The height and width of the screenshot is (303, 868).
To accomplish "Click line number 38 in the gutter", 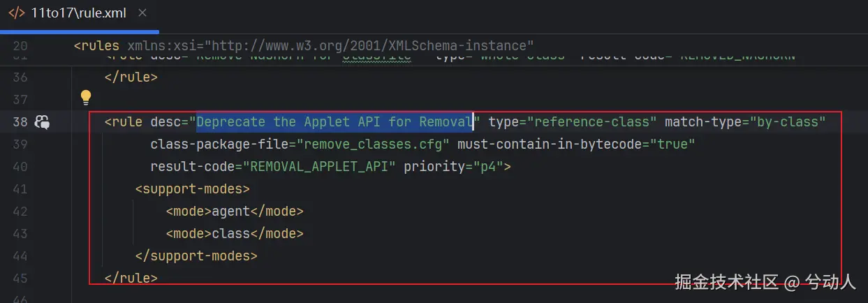I will [20, 122].
